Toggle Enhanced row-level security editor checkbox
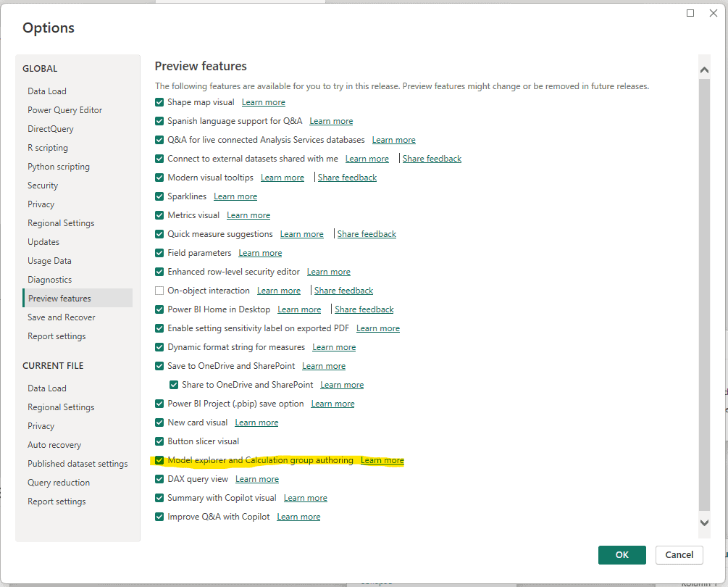 tap(159, 272)
